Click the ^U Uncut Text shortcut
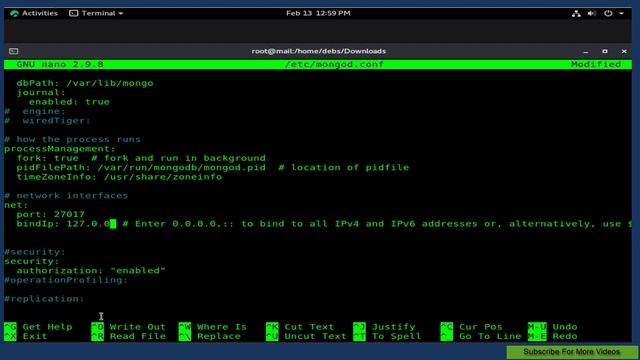The image size is (640, 360). pos(306,336)
